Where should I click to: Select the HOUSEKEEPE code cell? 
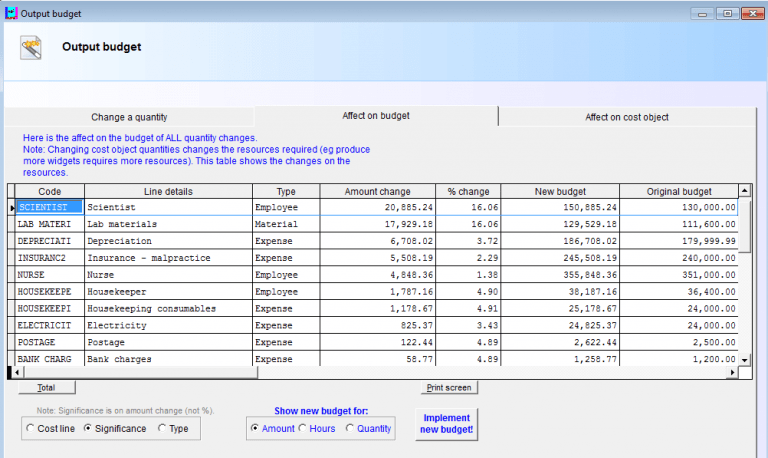[49, 291]
